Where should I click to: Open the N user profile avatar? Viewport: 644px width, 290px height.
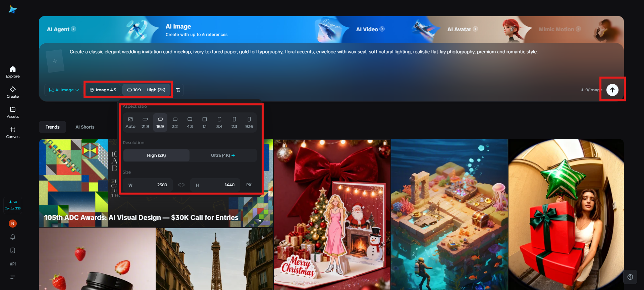[x=13, y=224]
